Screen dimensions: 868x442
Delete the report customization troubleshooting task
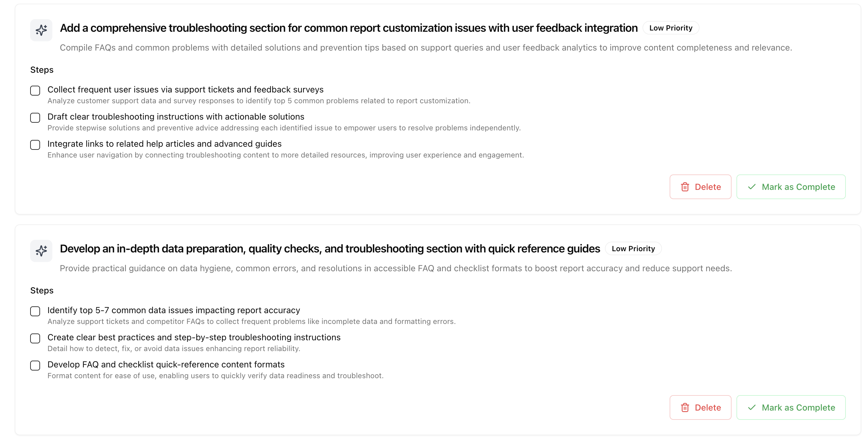[x=700, y=187]
